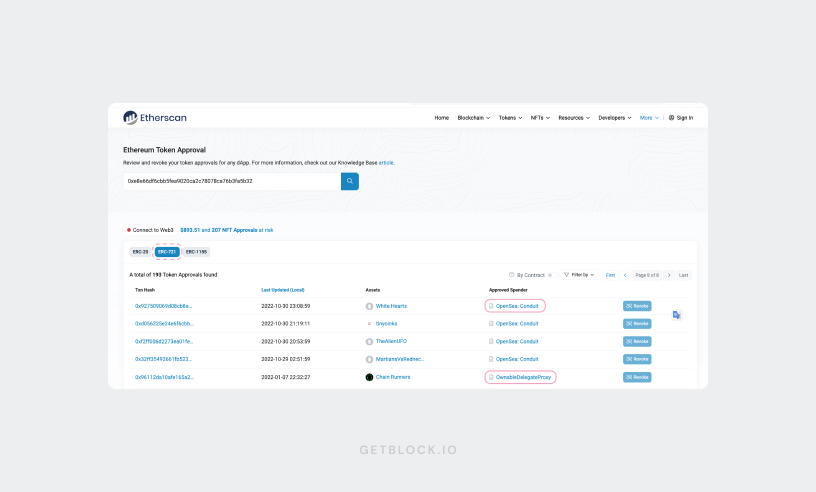Expand the Developers menu
The width and height of the screenshot is (816, 492).
615,118
